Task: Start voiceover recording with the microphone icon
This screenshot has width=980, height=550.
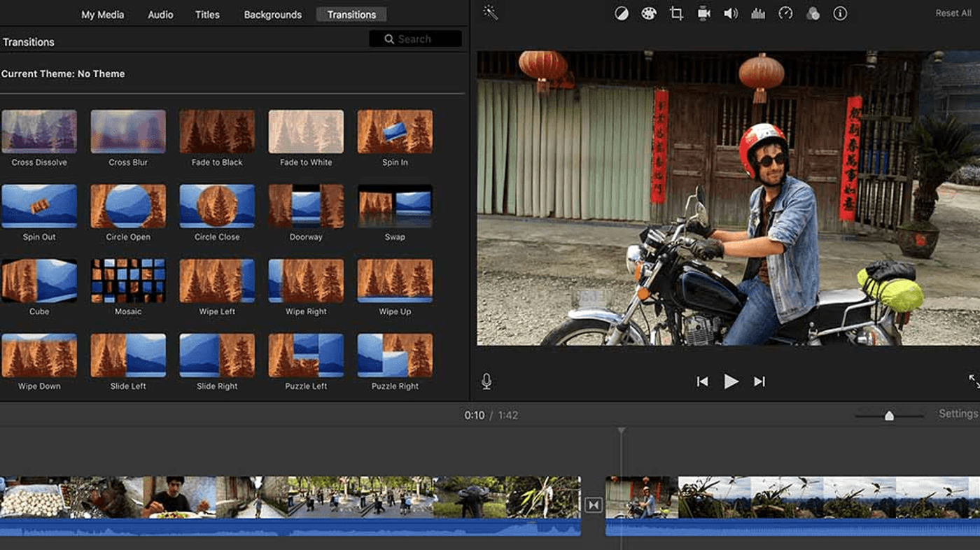Action: pyautogui.click(x=486, y=381)
